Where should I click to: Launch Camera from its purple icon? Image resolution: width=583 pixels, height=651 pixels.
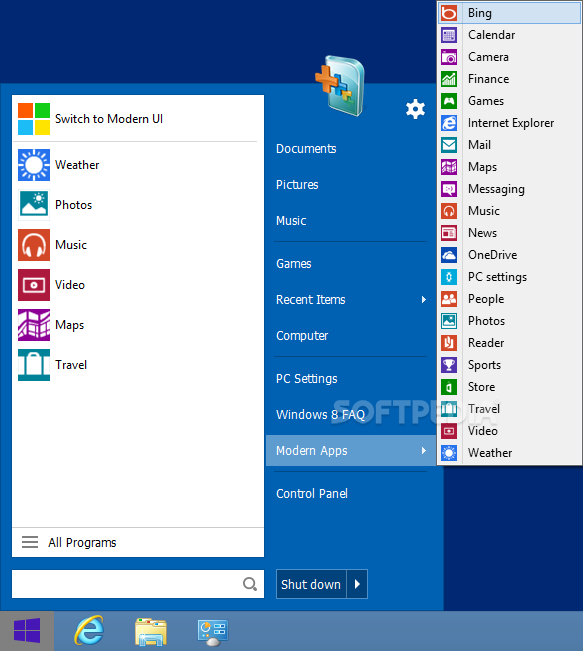click(448, 57)
